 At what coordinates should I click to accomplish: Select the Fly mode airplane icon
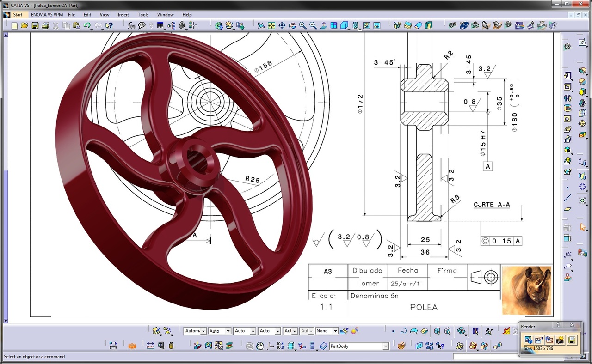pyautogui.click(x=261, y=26)
